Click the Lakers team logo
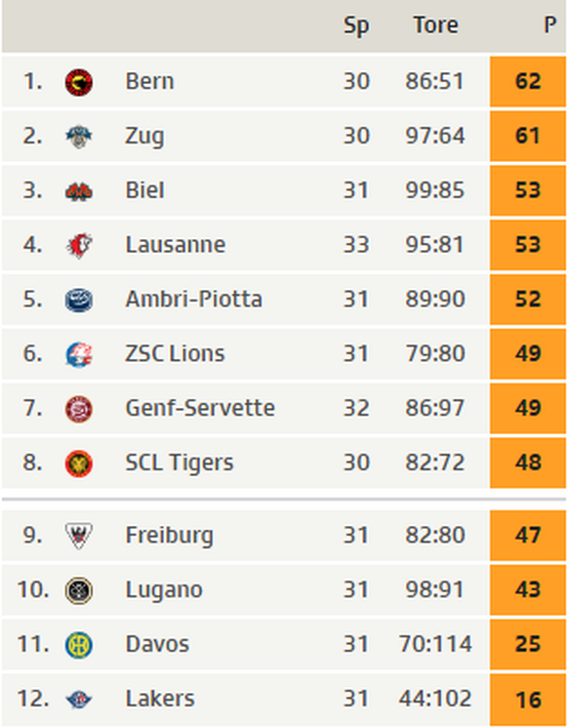The height and width of the screenshot is (728, 568). 79,700
